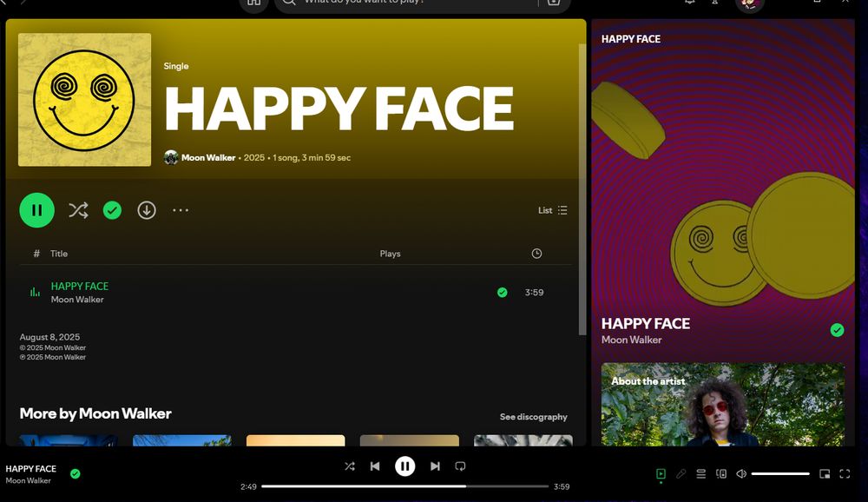Screen dimensions: 868x502
Task: Seek within the song's progress bar
Action: 404,486
